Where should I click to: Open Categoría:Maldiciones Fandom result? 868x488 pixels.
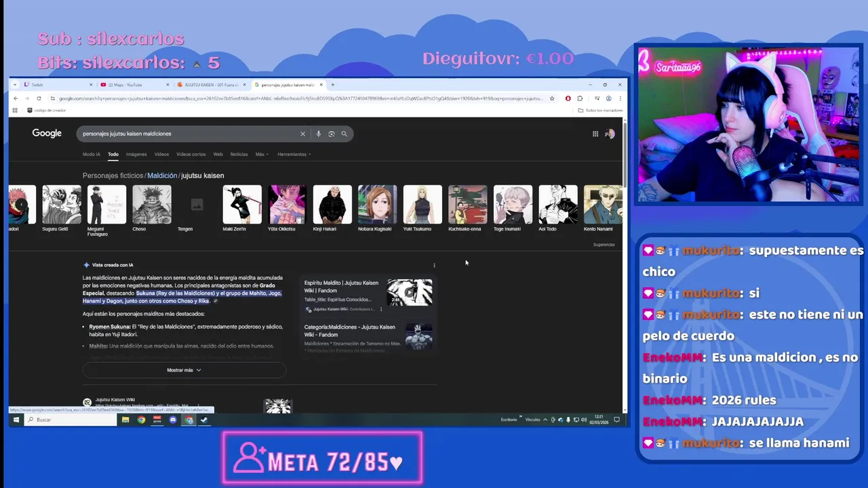click(349, 330)
